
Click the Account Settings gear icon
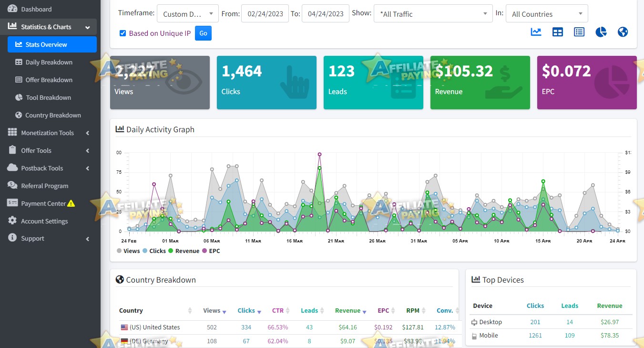coord(12,221)
